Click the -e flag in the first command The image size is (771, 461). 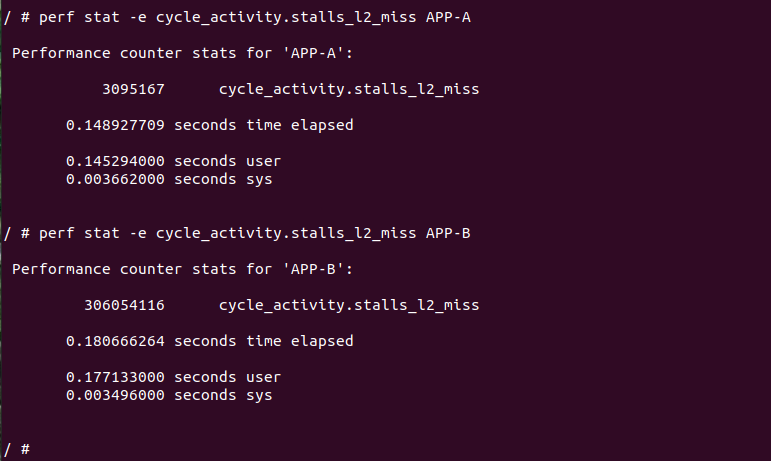[137, 17]
